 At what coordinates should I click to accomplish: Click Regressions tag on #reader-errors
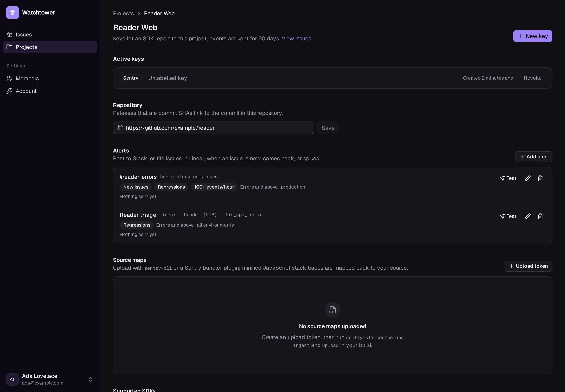coord(171,187)
